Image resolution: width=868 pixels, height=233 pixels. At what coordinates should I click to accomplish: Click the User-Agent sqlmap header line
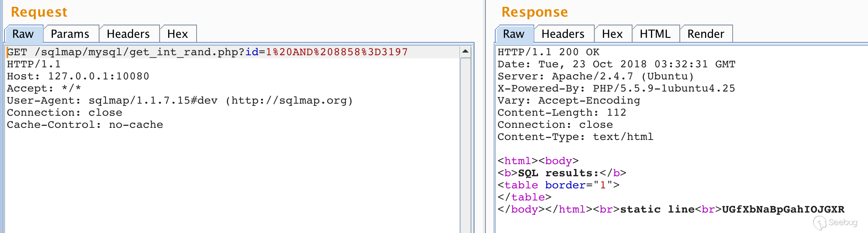[180, 100]
